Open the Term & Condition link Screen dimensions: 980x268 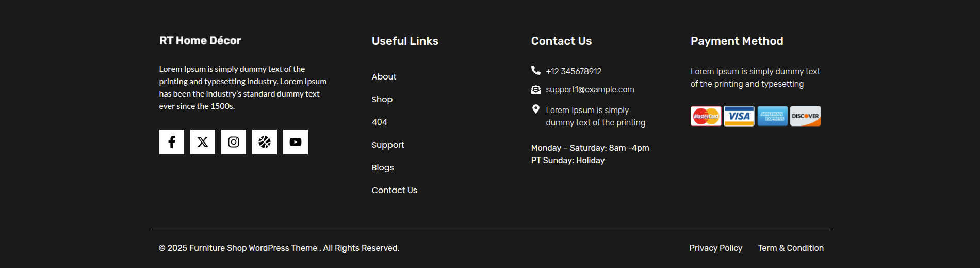(x=791, y=248)
